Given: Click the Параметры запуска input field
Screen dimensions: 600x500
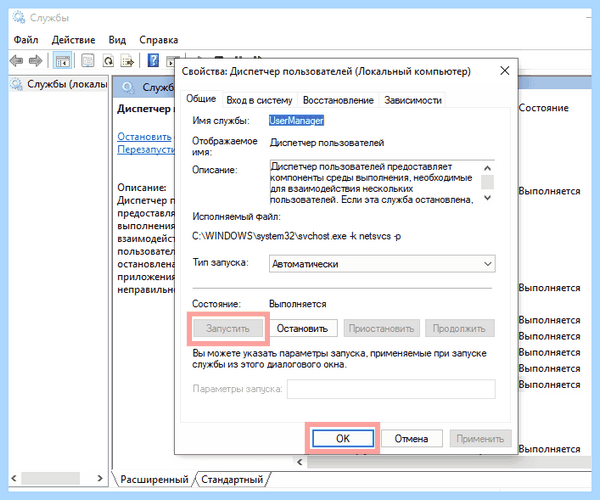Looking at the screenshot, I should pos(391,389).
